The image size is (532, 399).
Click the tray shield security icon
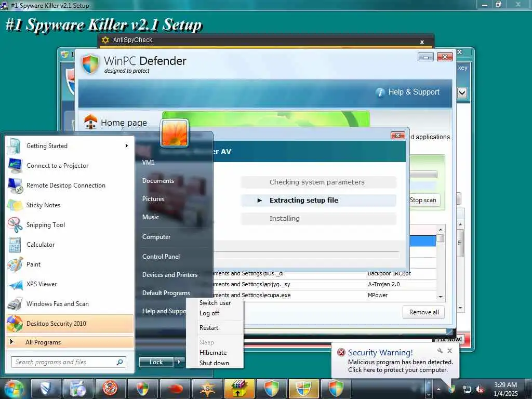pyautogui.click(x=451, y=389)
